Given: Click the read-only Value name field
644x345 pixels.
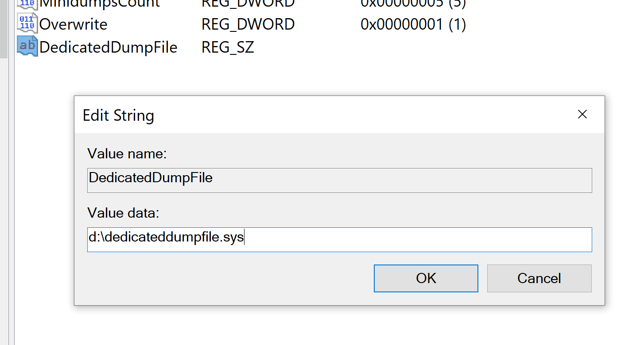Looking at the screenshot, I should click(340, 180).
